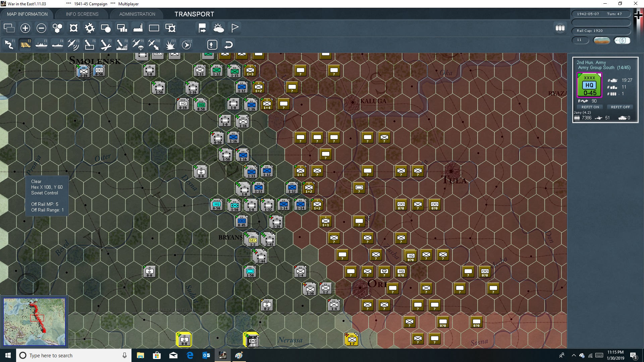644x362 pixels.
Task: Open the ADMINISTRATION menu
Action: tap(137, 14)
